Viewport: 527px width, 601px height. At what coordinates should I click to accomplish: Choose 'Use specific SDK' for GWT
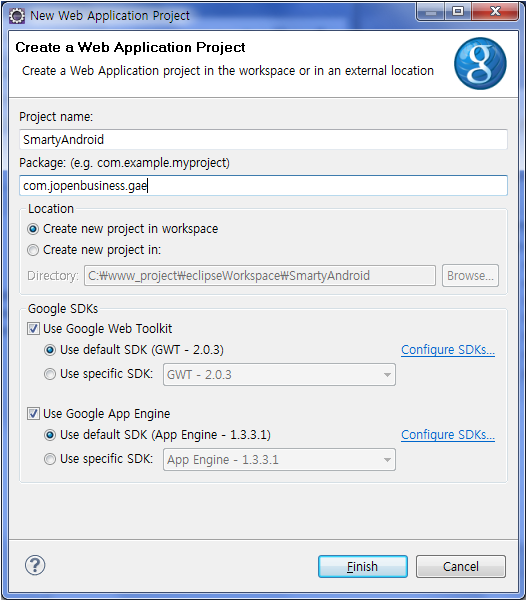pyautogui.click(x=50, y=374)
